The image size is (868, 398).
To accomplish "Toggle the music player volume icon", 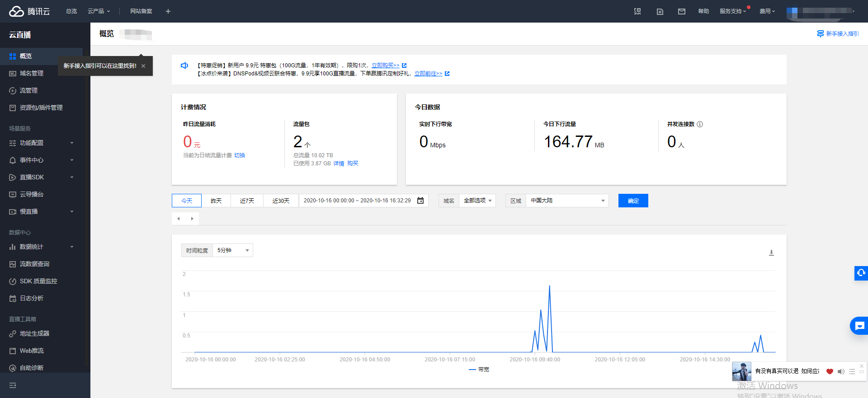I will coord(841,371).
